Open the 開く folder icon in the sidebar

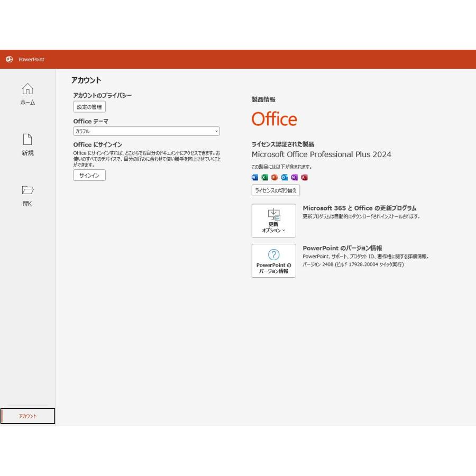point(28,190)
